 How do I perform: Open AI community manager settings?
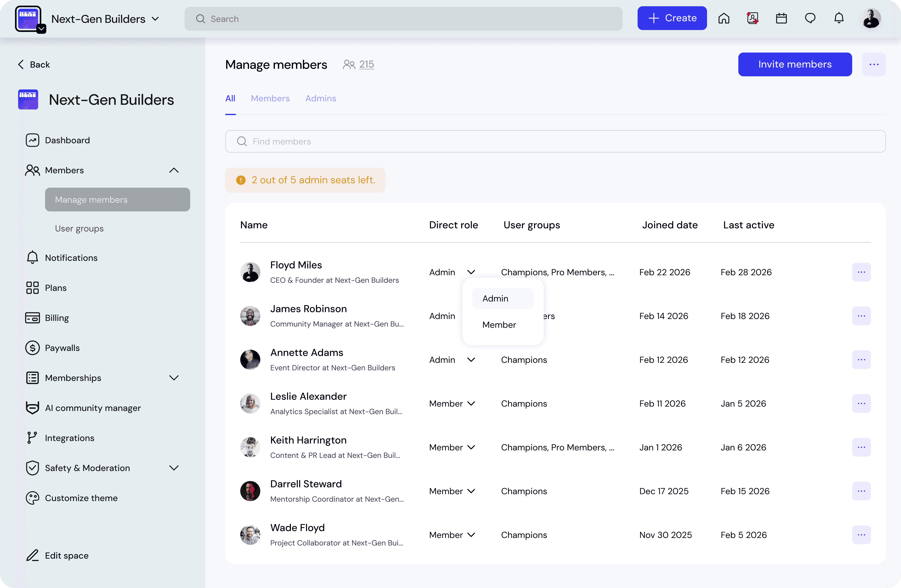point(92,408)
